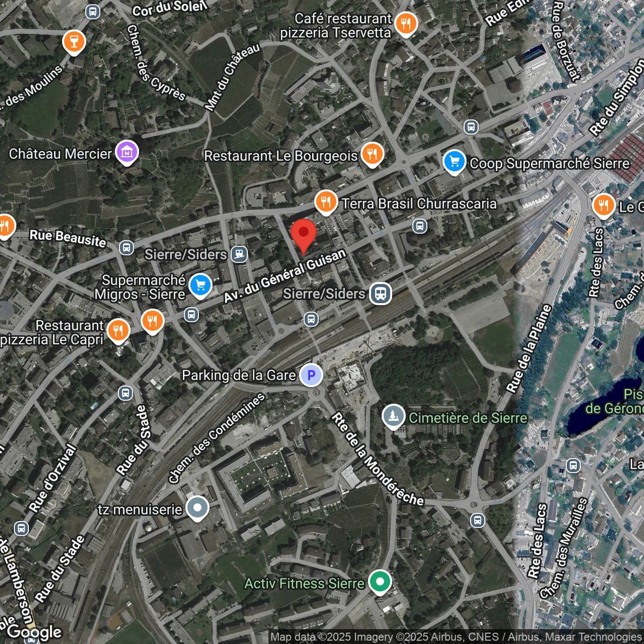Open Château Mercier museum icon
644x644 pixels.
coord(127,152)
